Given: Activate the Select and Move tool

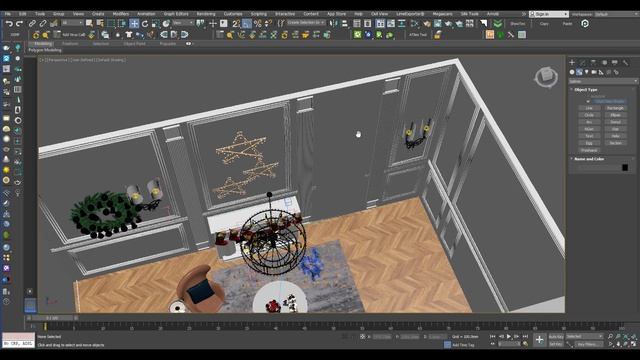Looking at the screenshot, I should (134, 24).
